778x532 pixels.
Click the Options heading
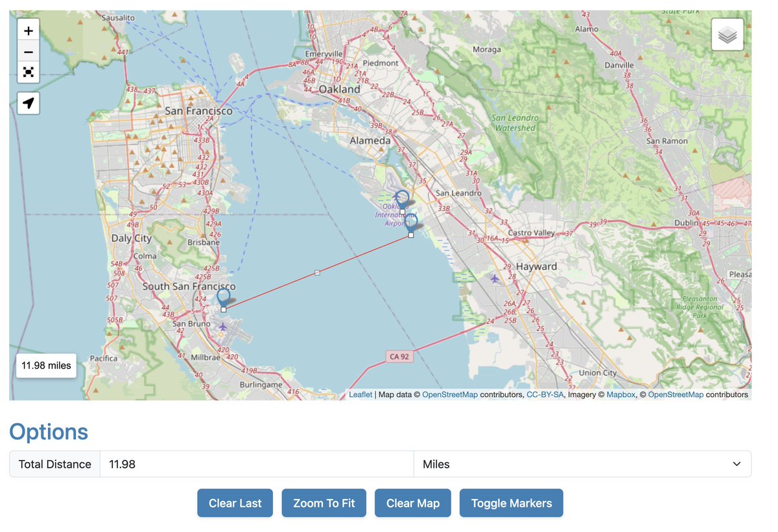pyautogui.click(x=49, y=432)
